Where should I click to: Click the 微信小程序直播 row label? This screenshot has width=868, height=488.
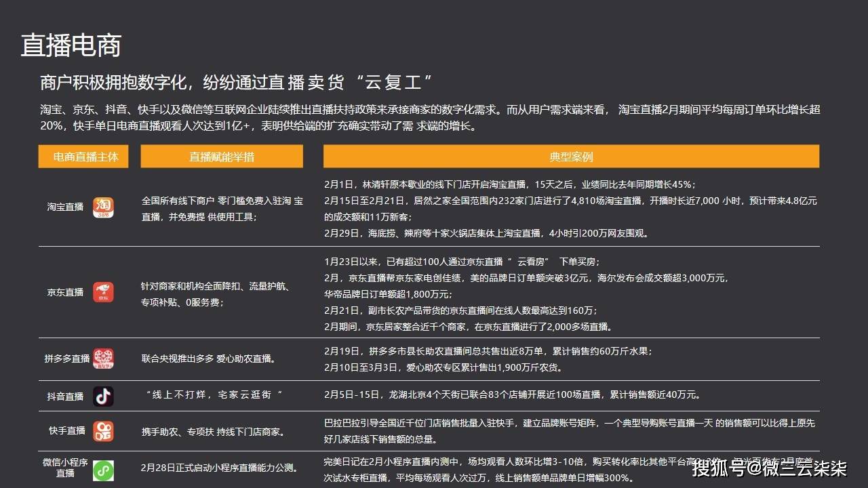click(x=65, y=468)
